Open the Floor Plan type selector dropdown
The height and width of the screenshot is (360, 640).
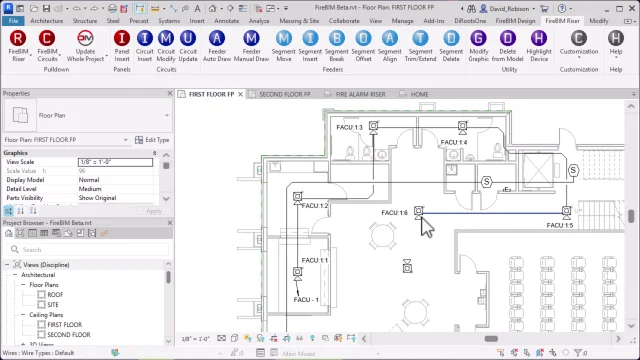click(167, 116)
